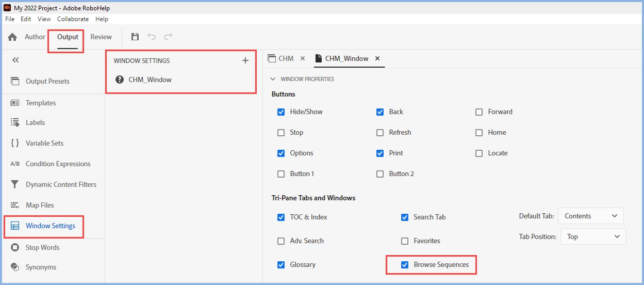The image size is (644, 285).
Task: Click the Undo arrow icon
Action: pyautogui.click(x=152, y=37)
